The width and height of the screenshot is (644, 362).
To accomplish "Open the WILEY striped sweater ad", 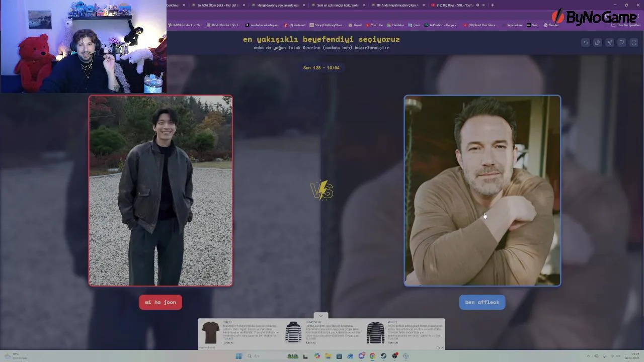I will pos(404,333).
